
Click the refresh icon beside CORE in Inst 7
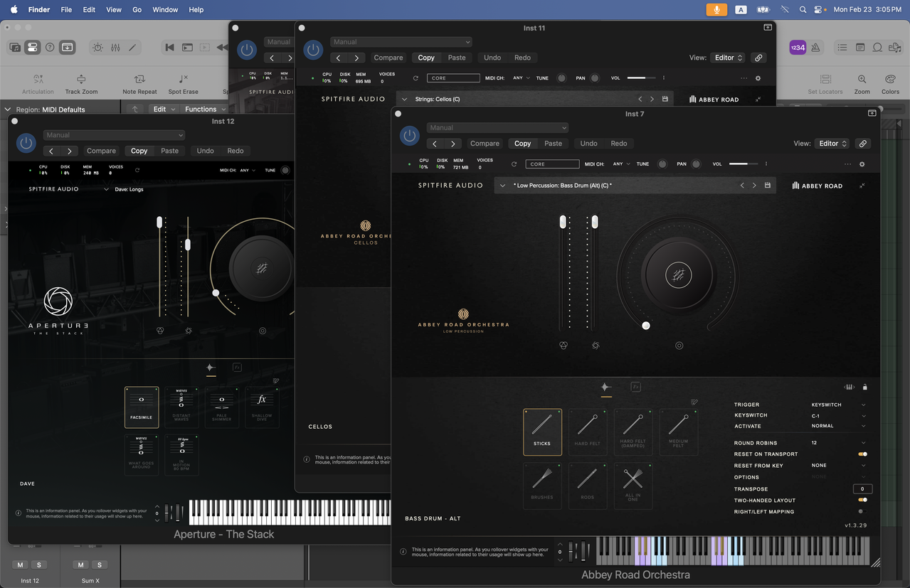tap(514, 164)
